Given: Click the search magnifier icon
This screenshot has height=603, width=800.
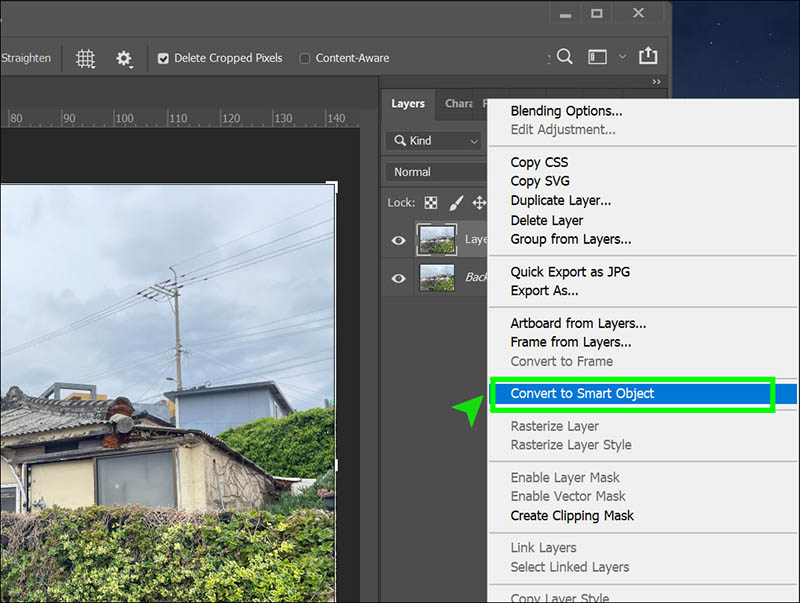Looking at the screenshot, I should pyautogui.click(x=564, y=56).
